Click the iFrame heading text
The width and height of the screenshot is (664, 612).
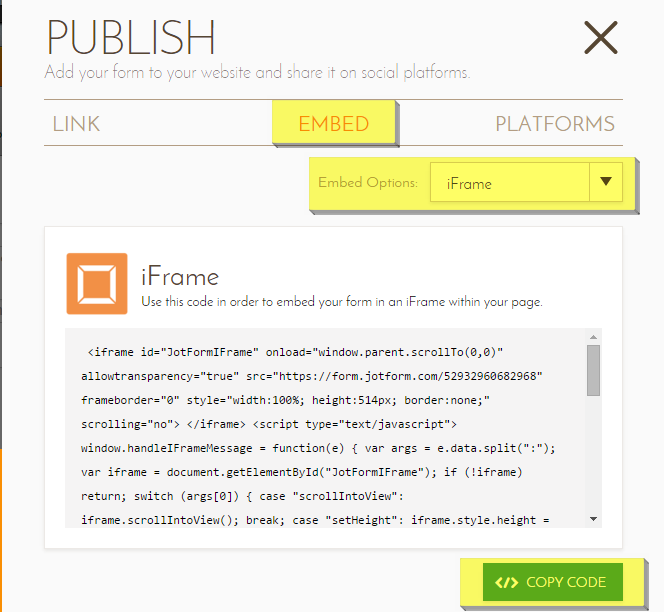pyautogui.click(x=180, y=276)
